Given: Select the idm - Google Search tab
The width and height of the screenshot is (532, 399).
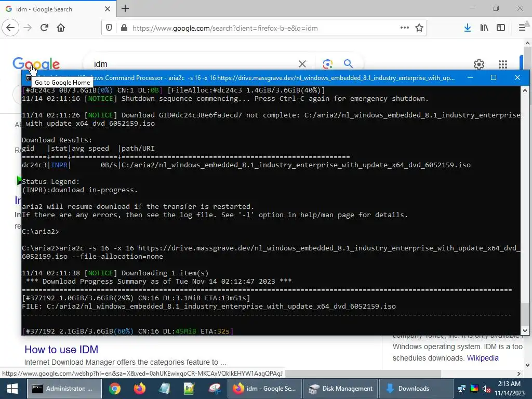Looking at the screenshot, I should tap(58, 9).
